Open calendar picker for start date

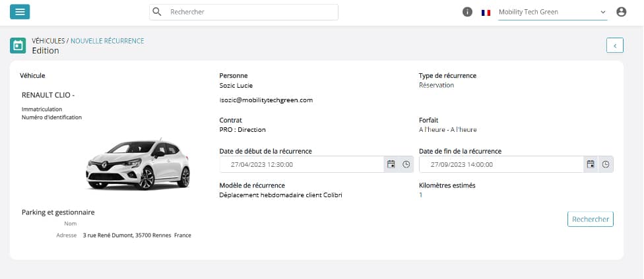pyautogui.click(x=391, y=164)
